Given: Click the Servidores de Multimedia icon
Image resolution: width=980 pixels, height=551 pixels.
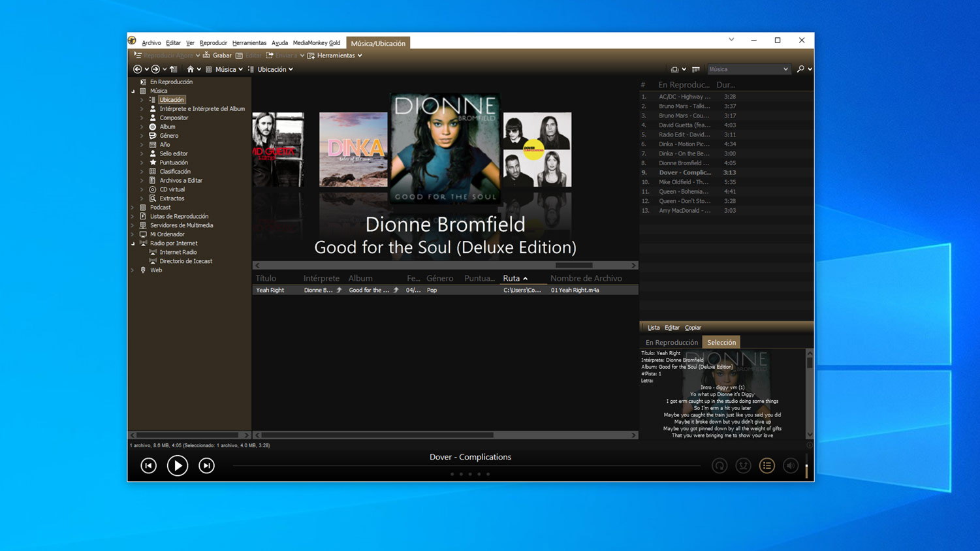Looking at the screenshot, I should pos(143,225).
